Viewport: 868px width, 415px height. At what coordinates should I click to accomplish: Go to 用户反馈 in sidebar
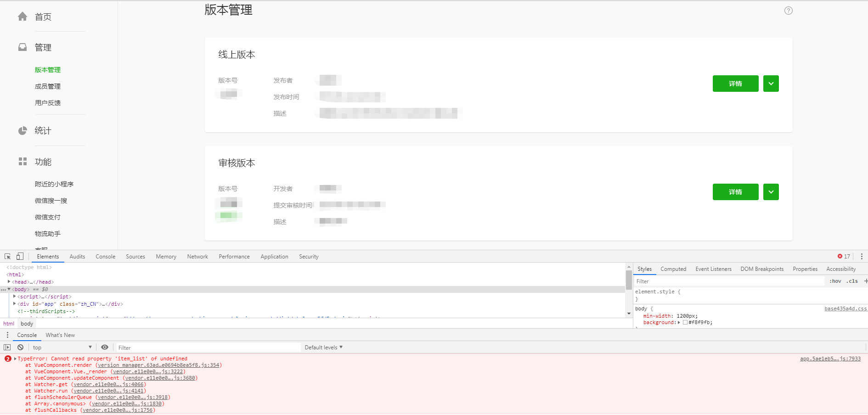pyautogui.click(x=48, y=103)
